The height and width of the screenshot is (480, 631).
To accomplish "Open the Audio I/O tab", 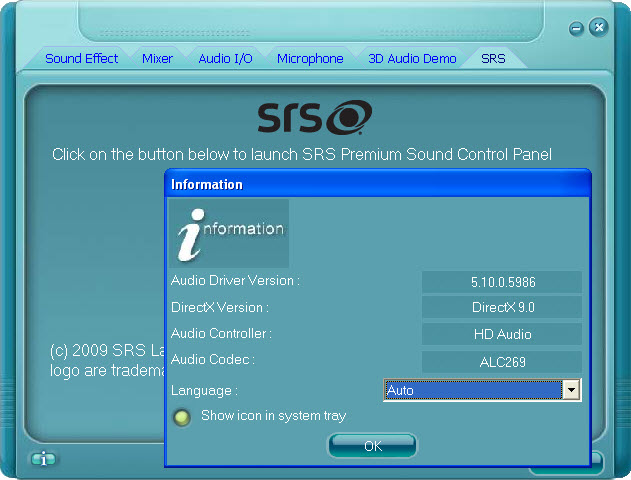I will coord(225,59).
